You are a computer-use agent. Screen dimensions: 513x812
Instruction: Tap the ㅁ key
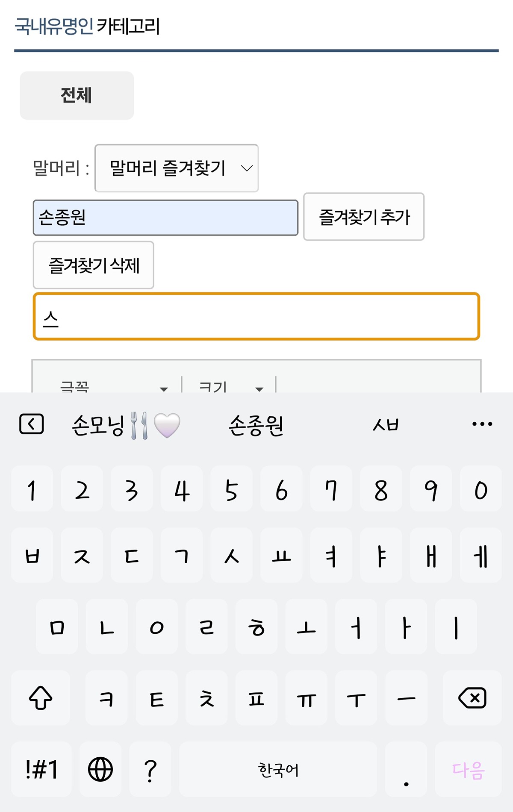coord(57,626)
